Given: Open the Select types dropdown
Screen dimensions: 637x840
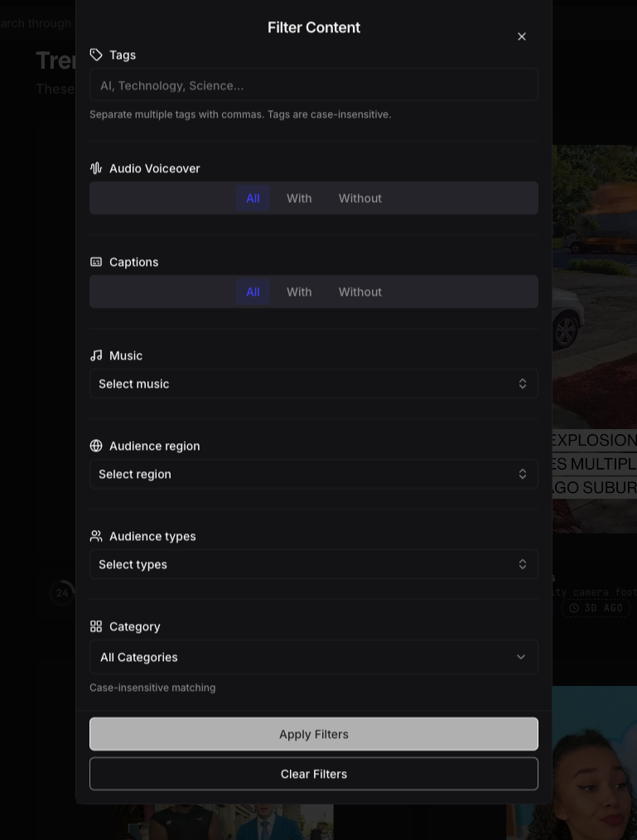Looking at the screenshot, I should pyautogui.click(x=314, y=564).
